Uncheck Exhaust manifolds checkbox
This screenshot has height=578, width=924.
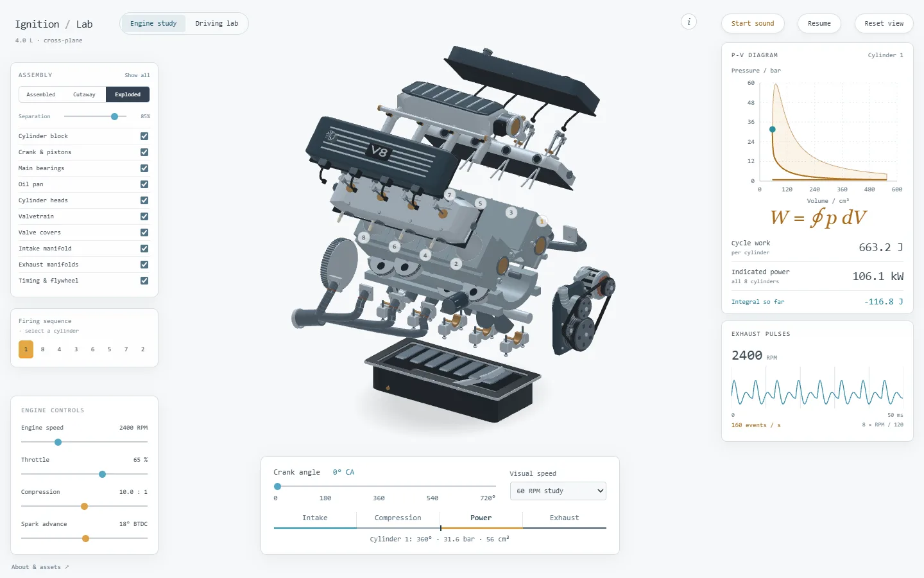(144, 265)
